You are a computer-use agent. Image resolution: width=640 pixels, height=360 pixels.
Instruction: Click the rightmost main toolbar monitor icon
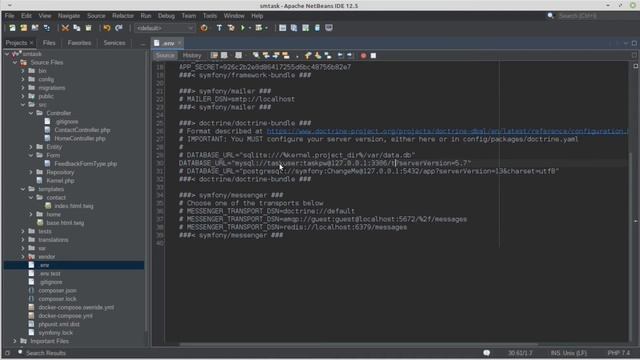pyautogui.click(x=329, y=28)
